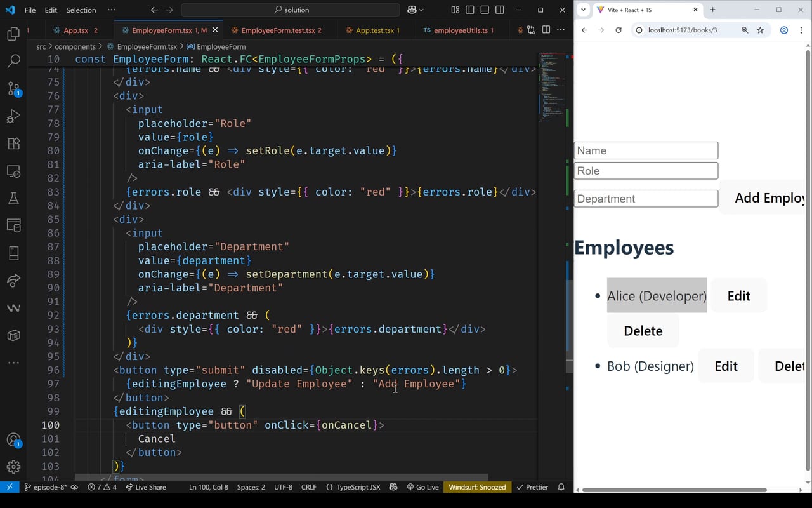Image resolution: width=812 pixels, height=508 pixels.
Task: Bookmark this page with the star icon
Action: 760,30
